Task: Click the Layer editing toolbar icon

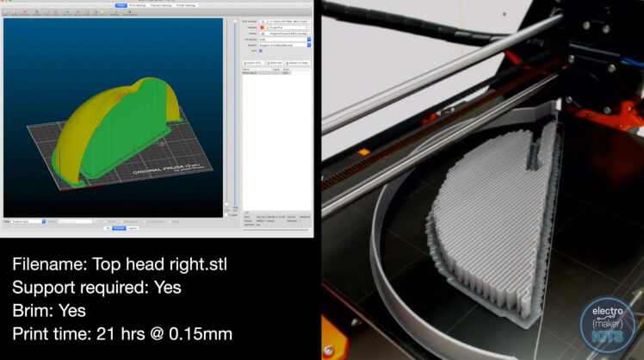Action: [129, 12]
